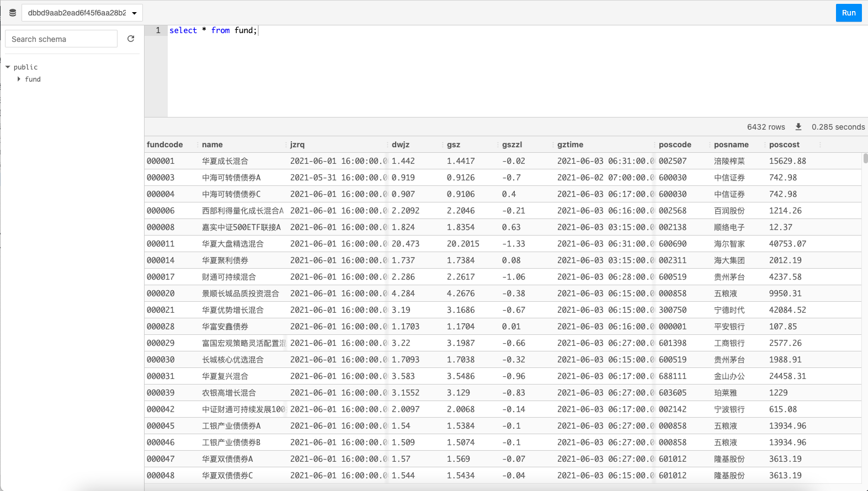Select the name cell 西部利得量化成长混合A

coord(243,211)
